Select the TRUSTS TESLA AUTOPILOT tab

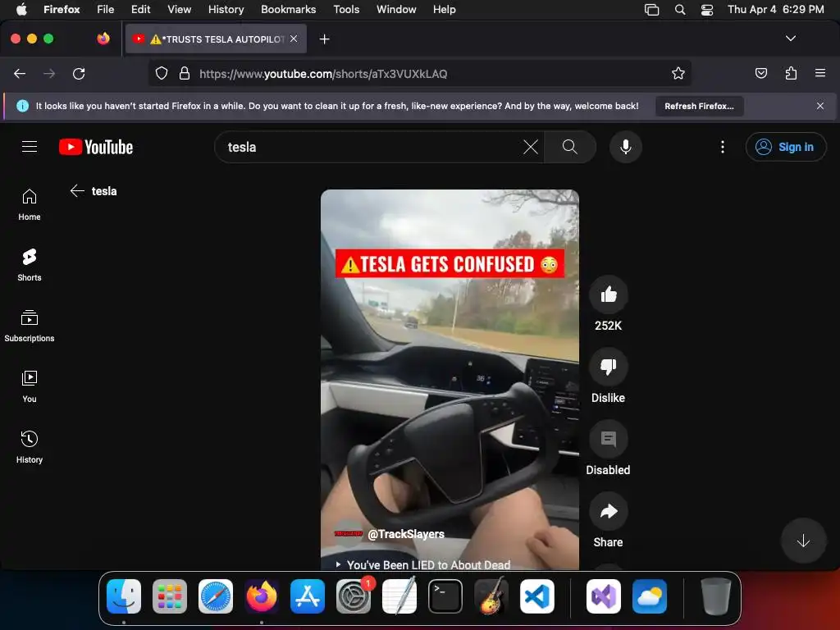pos(216,39)
